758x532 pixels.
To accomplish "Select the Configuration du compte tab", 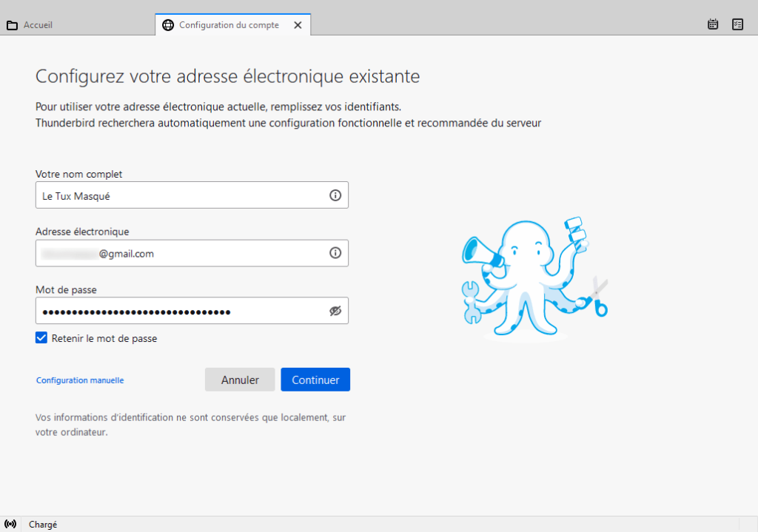I will point(232,25).
